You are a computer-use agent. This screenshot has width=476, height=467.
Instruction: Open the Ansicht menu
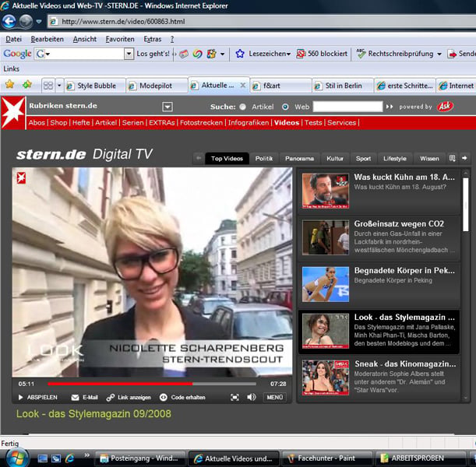pos(85,39)
